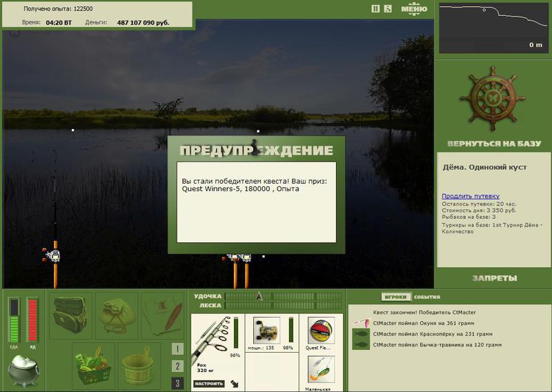This screenshot has height=392, width=552.
Task: Click the reel 98% durability bar
Action: tap(290, 329)
